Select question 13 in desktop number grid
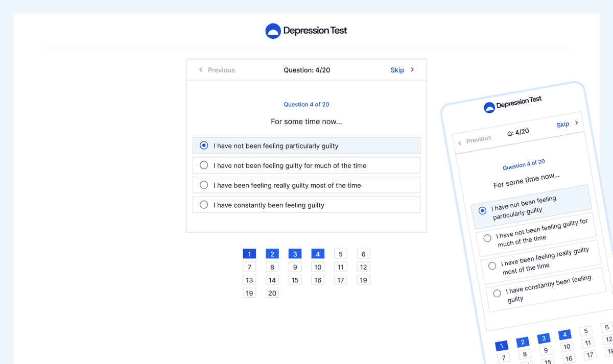The image size is (613, 364). coord(249,280)
